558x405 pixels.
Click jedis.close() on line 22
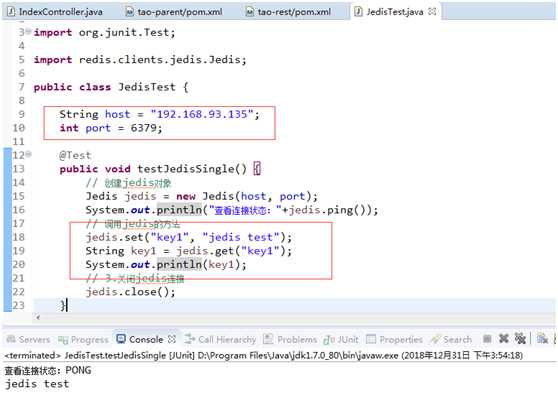[130, 292]
